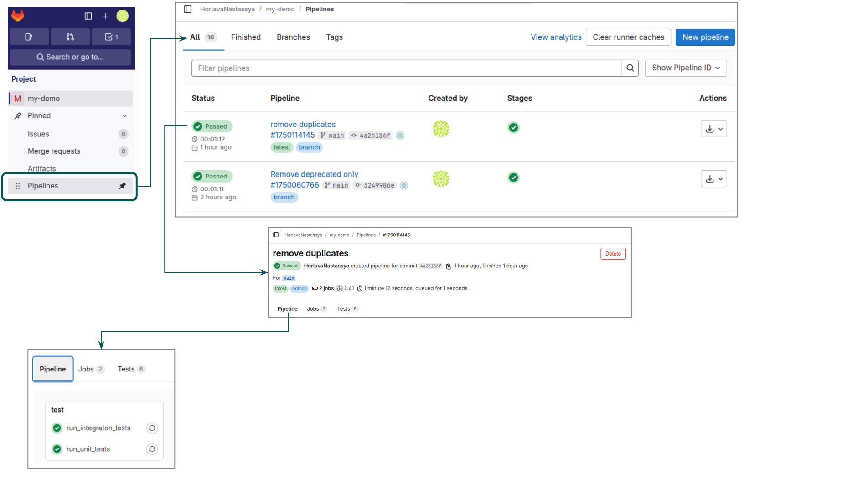Open download artifacts dropdown for remove duplicates pipeline

click(x=713, y=129)
